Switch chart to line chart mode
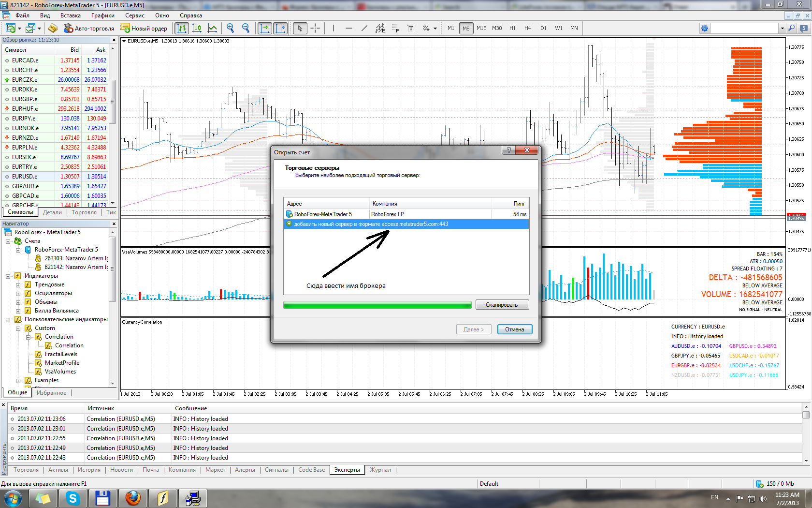This screenshot has height=508, width=812. 212,28
